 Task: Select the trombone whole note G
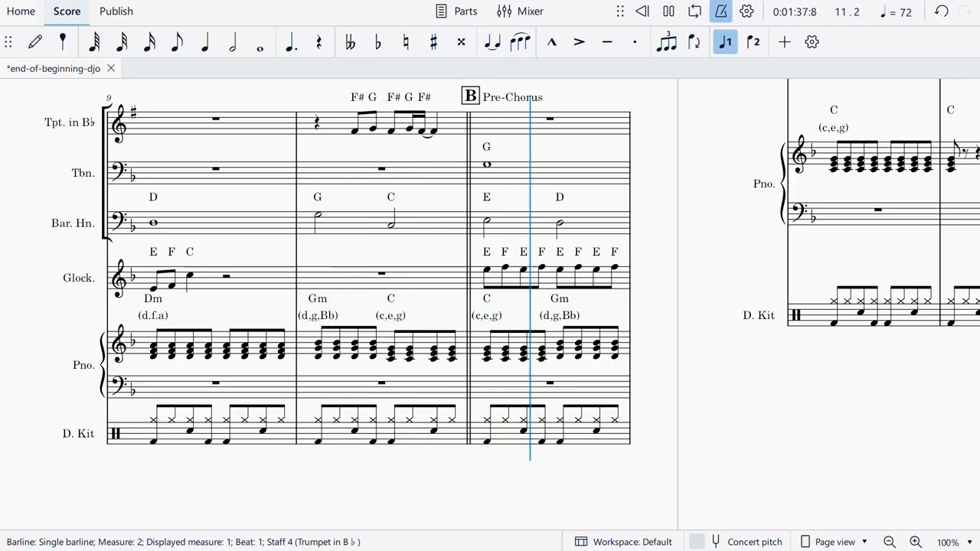[487, 164]
